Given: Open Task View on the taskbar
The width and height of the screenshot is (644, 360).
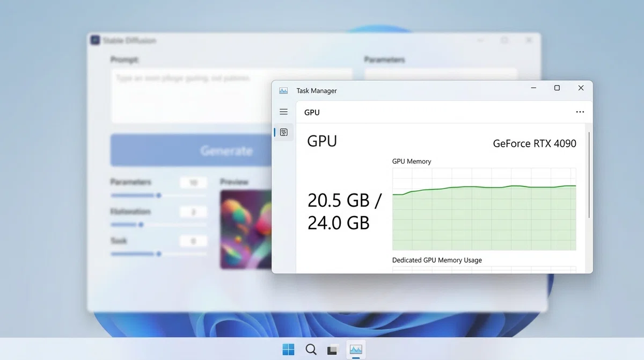Looking at the screenshot, I should pyautogui.click(x=333, y=350).
